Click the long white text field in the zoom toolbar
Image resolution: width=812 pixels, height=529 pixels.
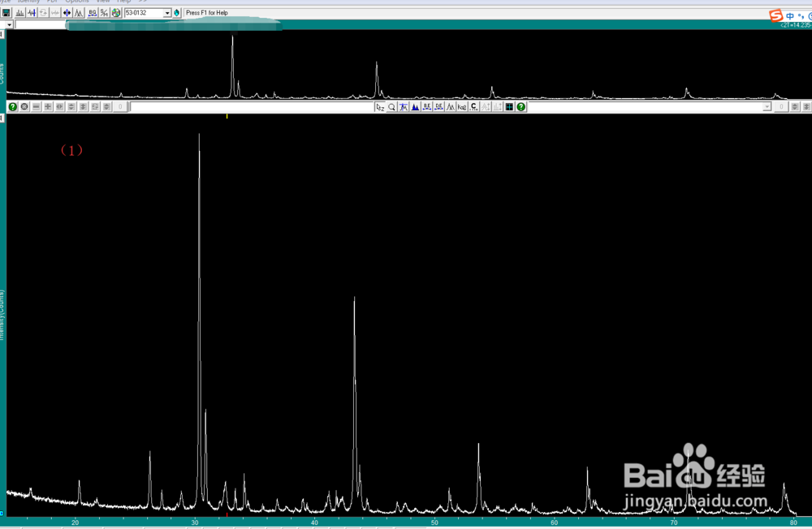252,107
